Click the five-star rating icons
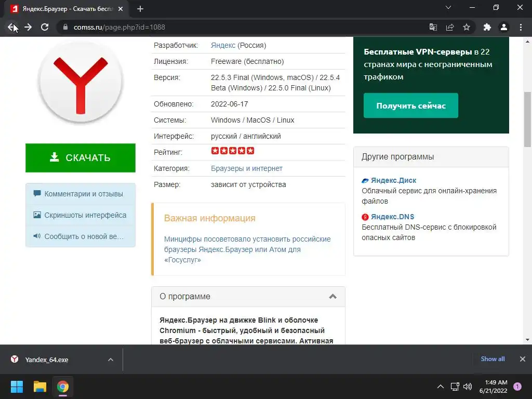 (233, 151)
